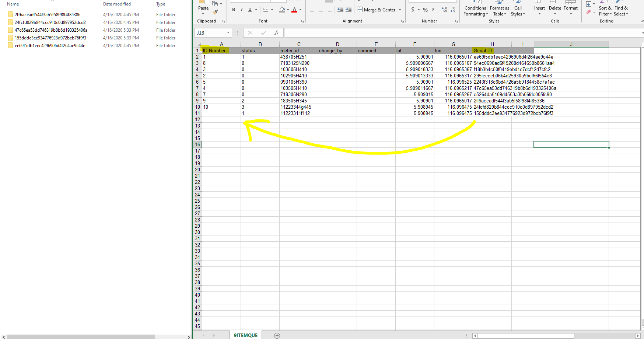Click the accounting dollar format icon
The width and height of the screenshot is (644, 339).
point(413,10)
